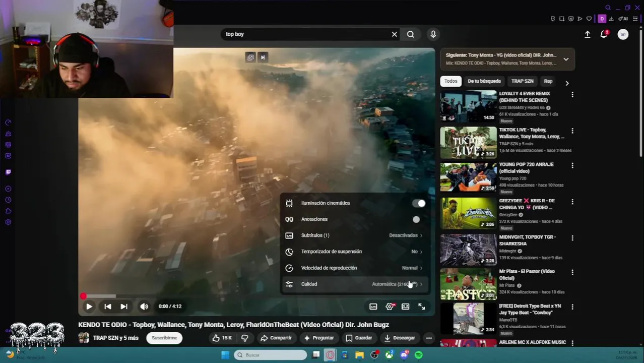
Task: Open the upload/create icon in header
Action: (588, 34)
